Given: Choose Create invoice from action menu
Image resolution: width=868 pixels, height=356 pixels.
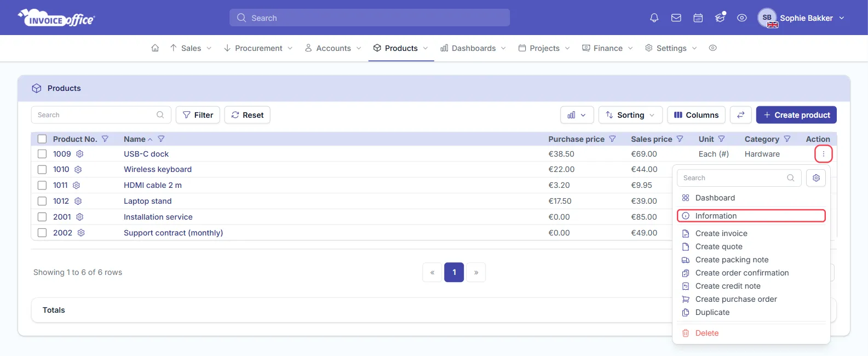Looking at the screenshot, I should (x=751, y=233).
